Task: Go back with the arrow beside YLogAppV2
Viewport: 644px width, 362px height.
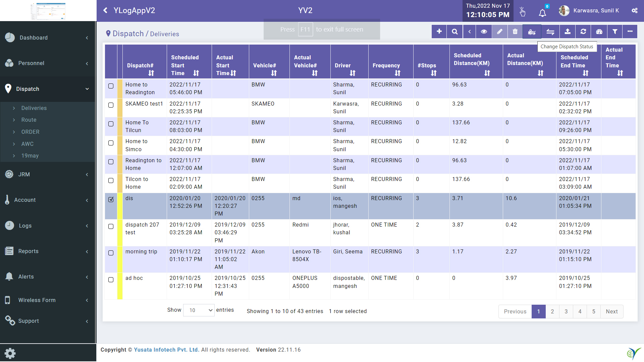Action: [x=105, y=10]
